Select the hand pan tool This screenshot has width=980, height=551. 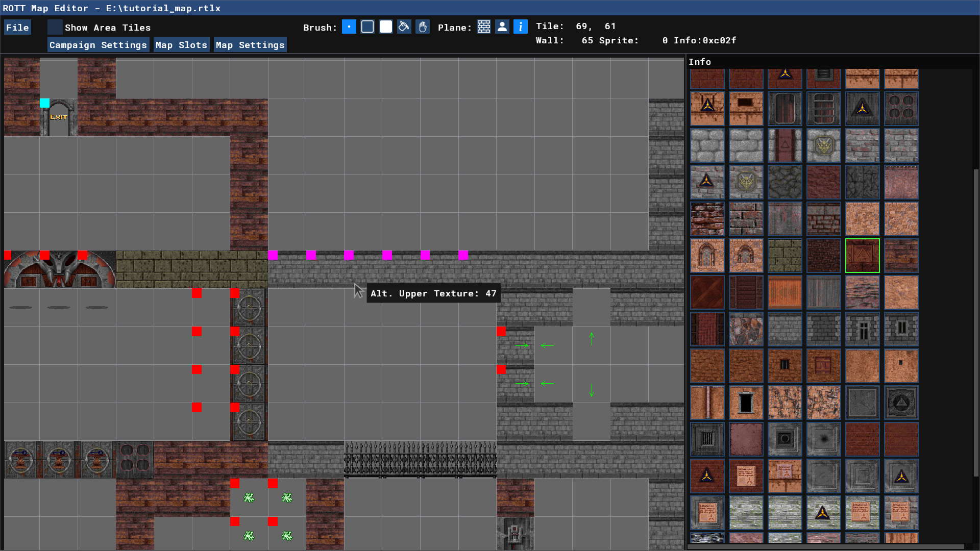point(423,27)
